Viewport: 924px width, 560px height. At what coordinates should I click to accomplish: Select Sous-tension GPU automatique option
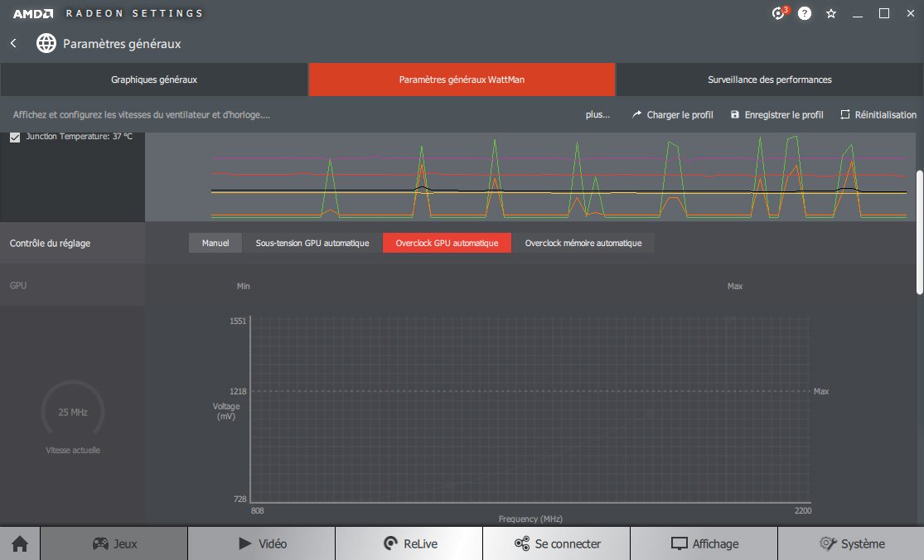pyautogui.click(x=312, y=244)
